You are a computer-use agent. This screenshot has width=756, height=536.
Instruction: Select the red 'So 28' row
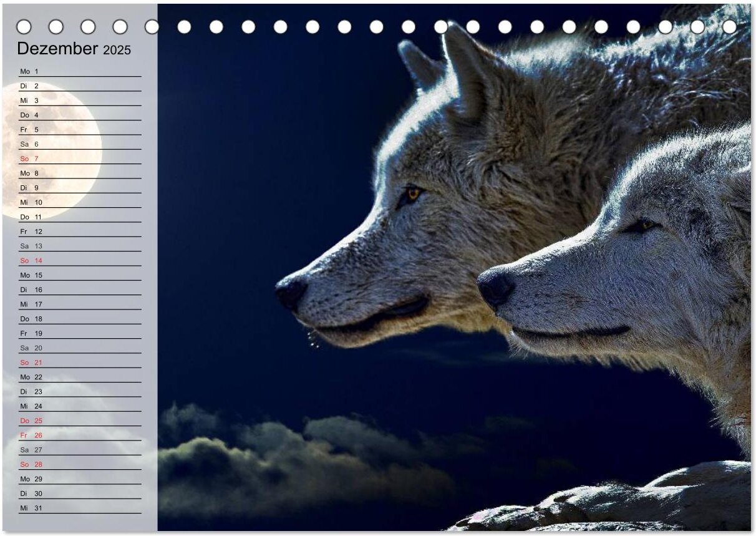pyautogui.click(x=80, y=464)
